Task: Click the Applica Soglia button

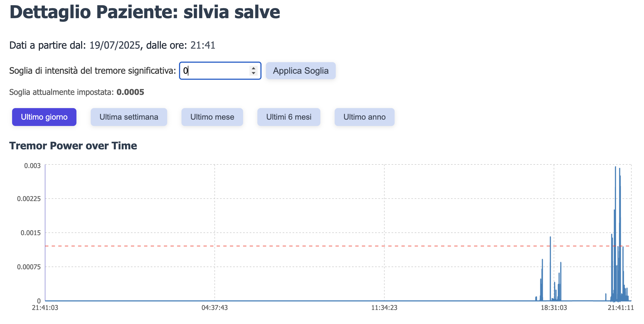Action: tap(301, 71)
